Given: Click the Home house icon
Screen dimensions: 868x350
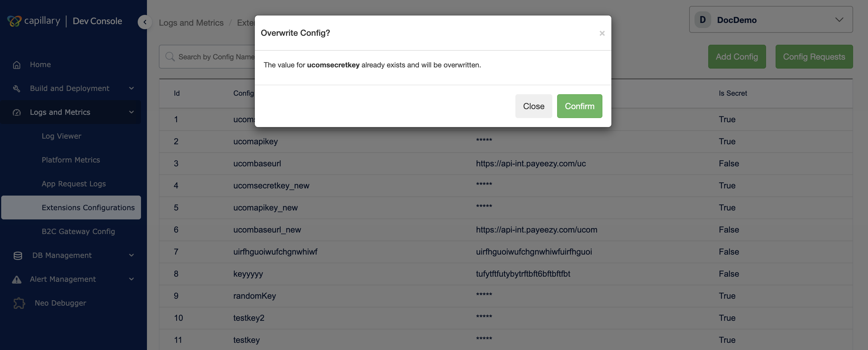Looking at the screenshot, I should click(16, 65).
